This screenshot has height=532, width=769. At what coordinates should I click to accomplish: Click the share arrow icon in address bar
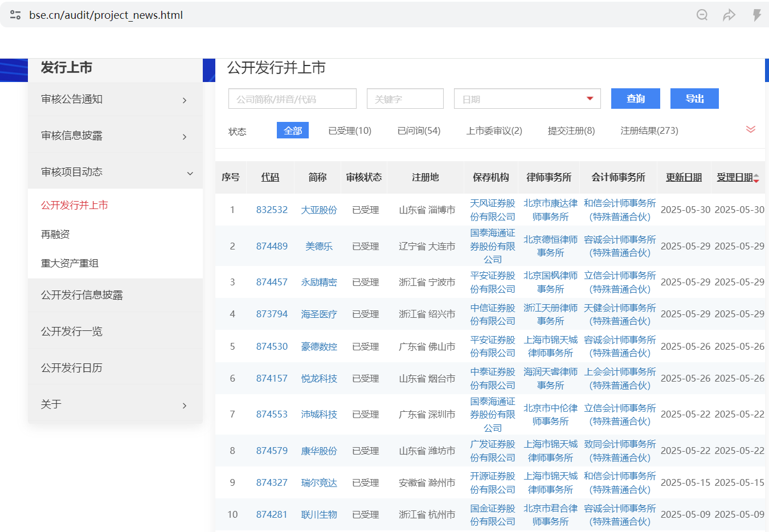coord(729,15)
